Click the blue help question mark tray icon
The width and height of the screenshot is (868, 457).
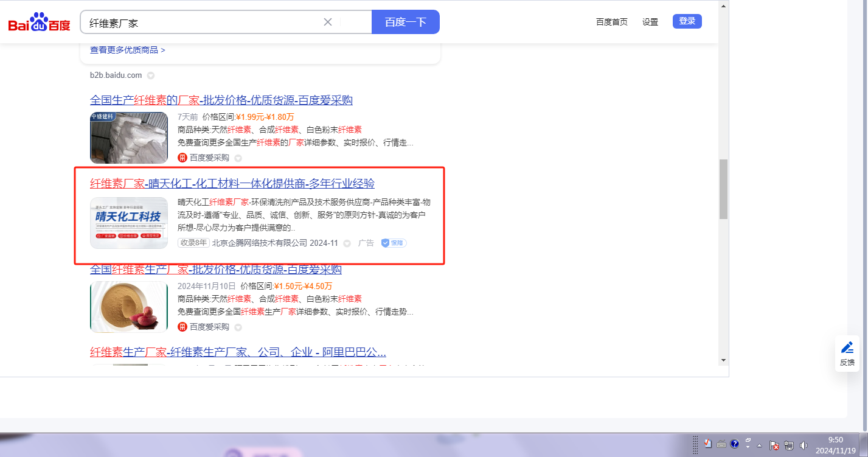[x=735, y=444]
